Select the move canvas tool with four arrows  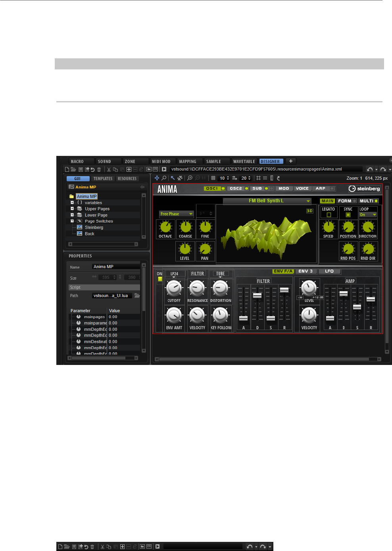pos(157,178)
